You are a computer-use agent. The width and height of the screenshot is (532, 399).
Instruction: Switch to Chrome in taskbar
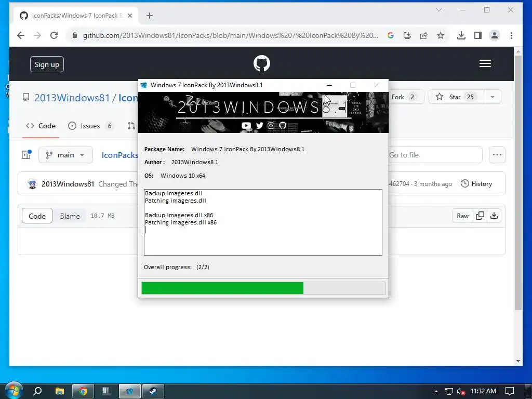coord(83,391)
